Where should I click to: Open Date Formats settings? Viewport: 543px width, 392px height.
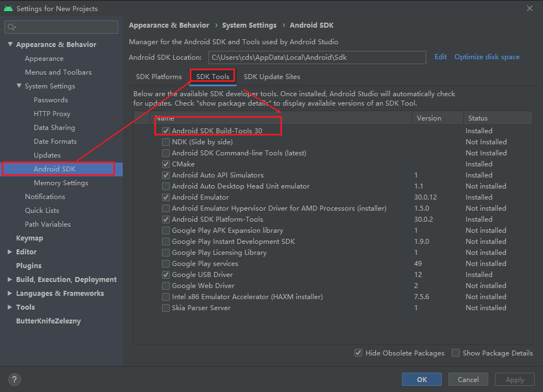pyautogui.click(x=55, y=142)
